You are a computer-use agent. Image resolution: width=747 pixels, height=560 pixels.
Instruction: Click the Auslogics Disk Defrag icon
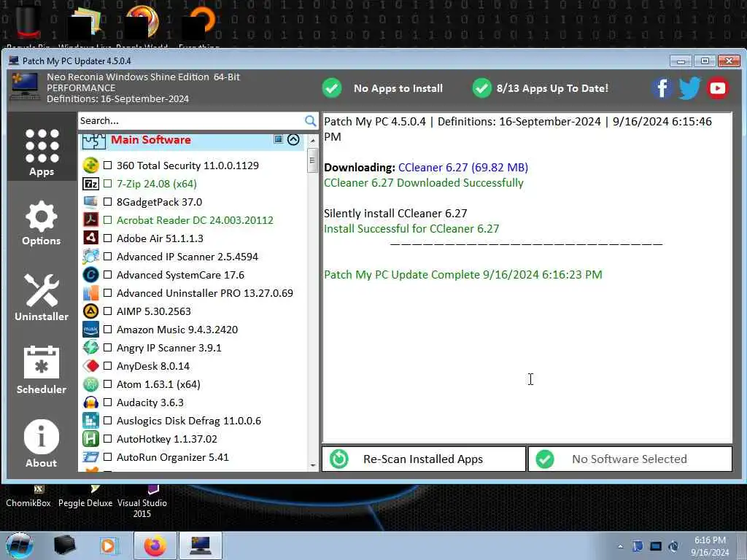point(90,421)
